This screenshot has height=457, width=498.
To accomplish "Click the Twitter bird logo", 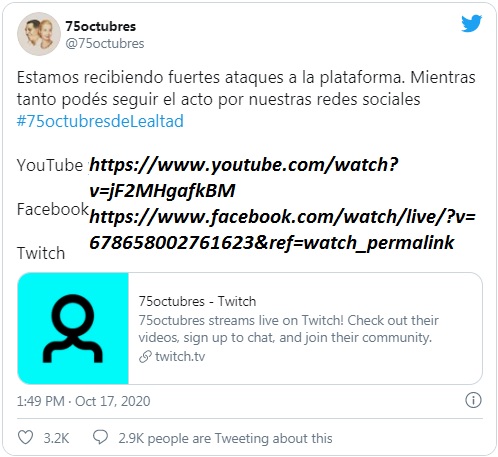I will 471,23.
